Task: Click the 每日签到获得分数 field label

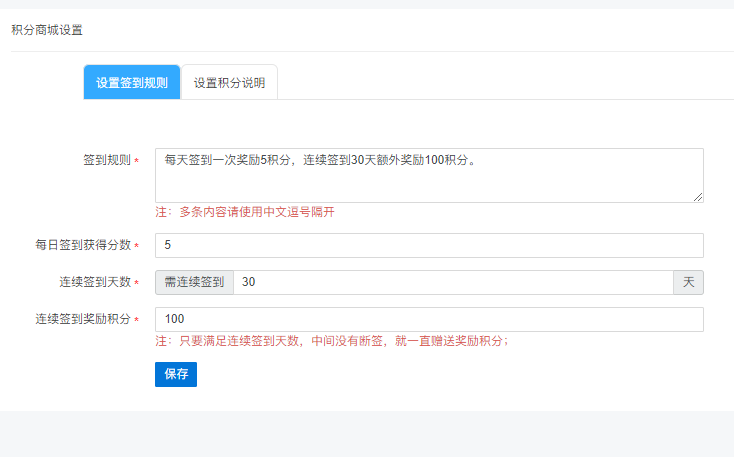Action: point(83,245)
